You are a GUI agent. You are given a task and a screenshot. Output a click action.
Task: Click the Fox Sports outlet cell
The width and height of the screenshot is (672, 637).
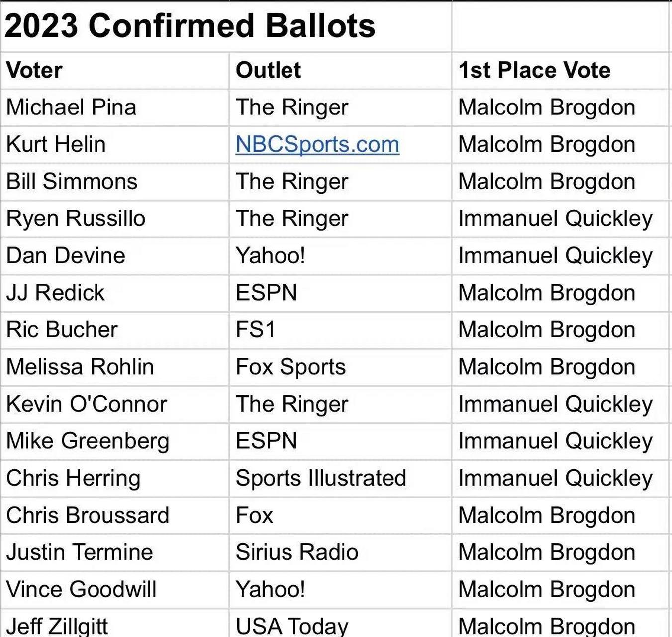pyautogui.click(x=290, y=367)
